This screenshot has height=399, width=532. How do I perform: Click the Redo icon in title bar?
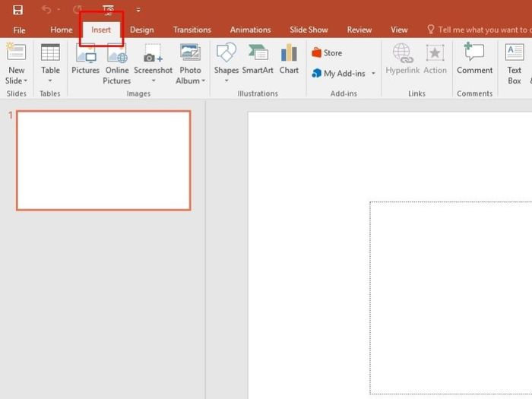click(x=78, y=9)
